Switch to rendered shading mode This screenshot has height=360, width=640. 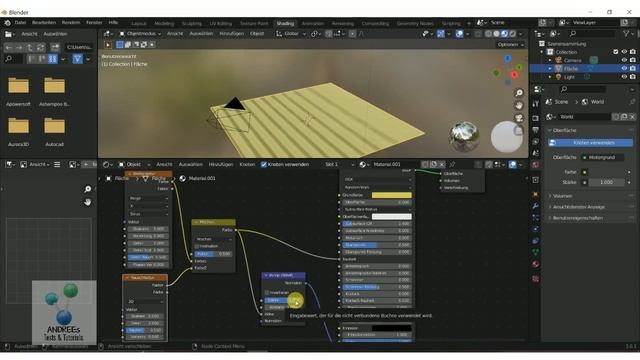513,34
